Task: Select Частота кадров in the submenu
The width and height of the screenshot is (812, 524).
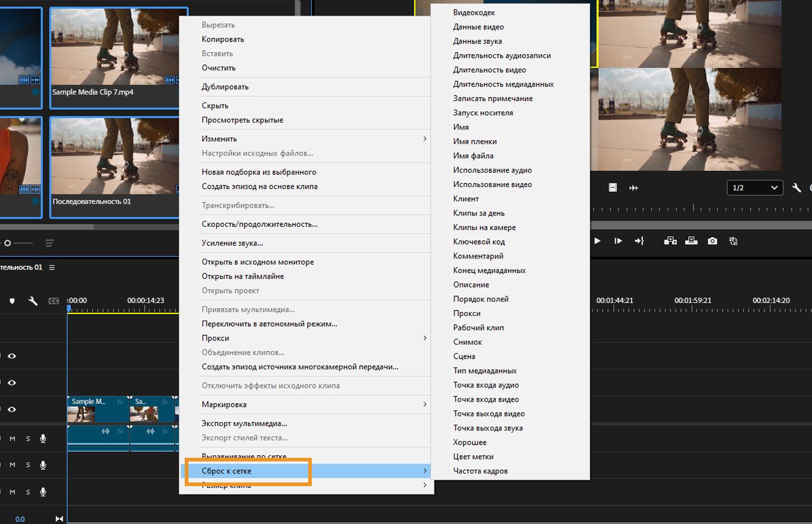Action: [x=480, y=471]
